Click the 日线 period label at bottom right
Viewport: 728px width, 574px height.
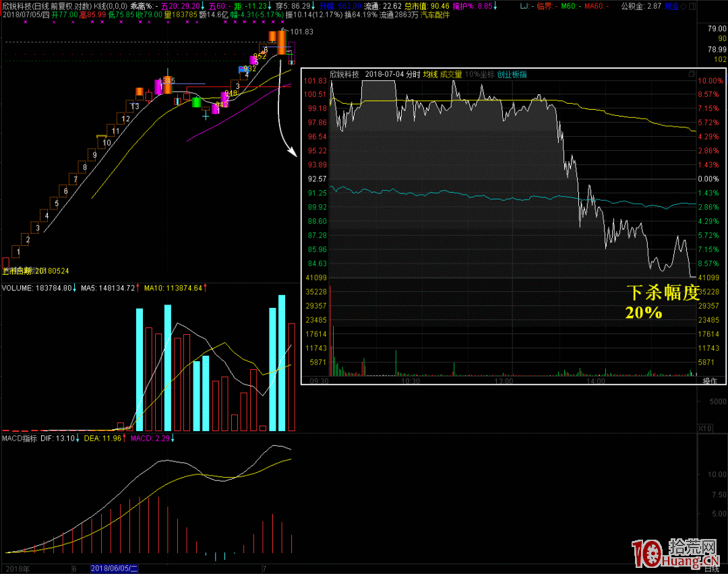[711, 569]
